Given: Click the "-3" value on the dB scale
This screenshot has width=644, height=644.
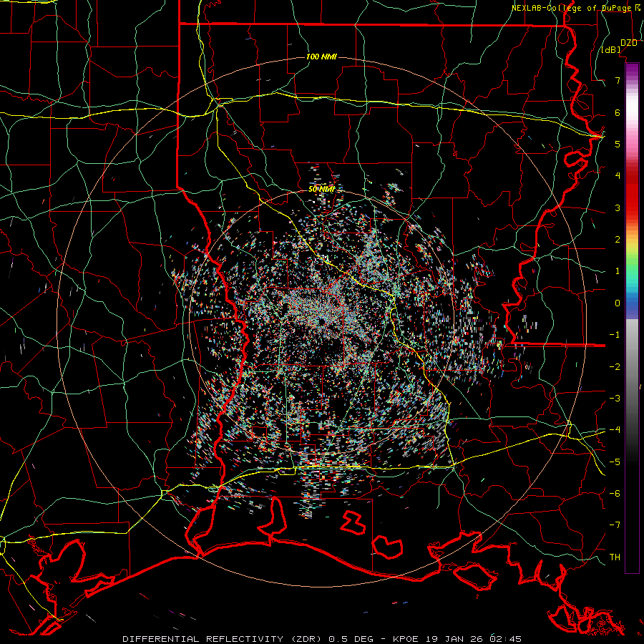Looking at the screenshot, I should (x=615, y=399).
